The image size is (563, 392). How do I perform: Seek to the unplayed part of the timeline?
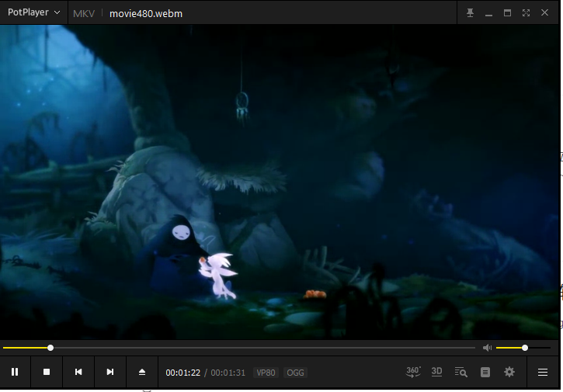(x=264, y=348)
